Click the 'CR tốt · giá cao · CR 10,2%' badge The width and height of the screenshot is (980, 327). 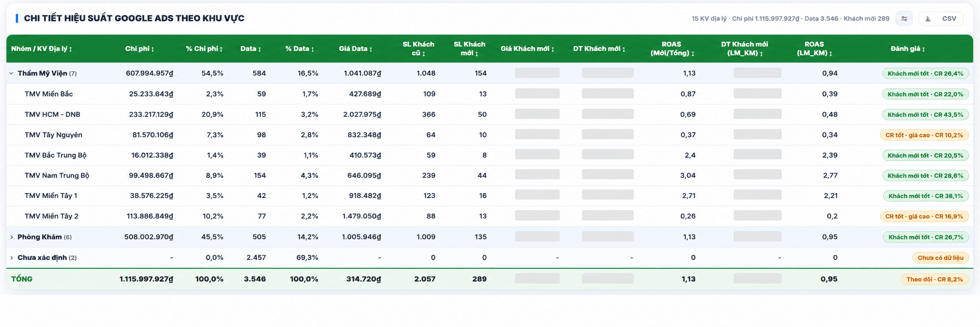924,135
